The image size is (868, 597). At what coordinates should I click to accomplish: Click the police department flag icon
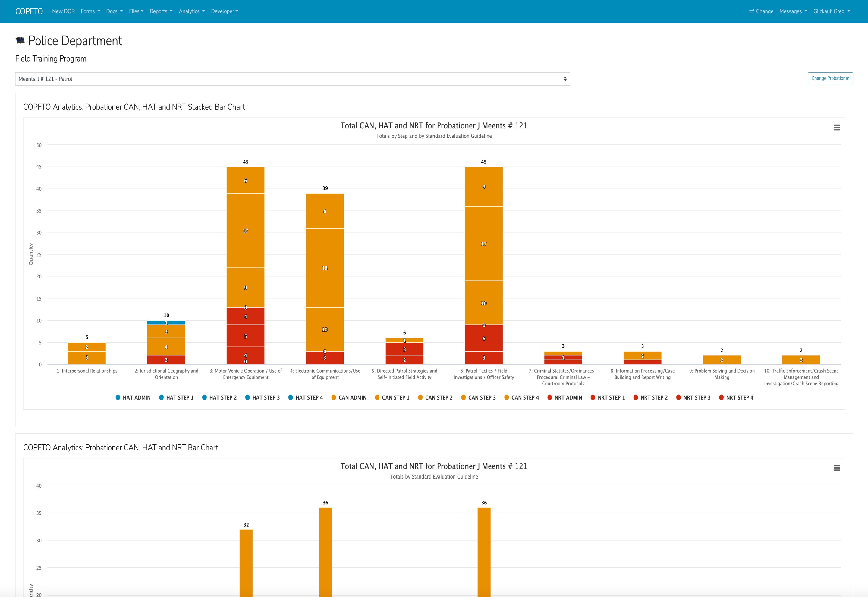pyautogui.click(x=20, y=40)
